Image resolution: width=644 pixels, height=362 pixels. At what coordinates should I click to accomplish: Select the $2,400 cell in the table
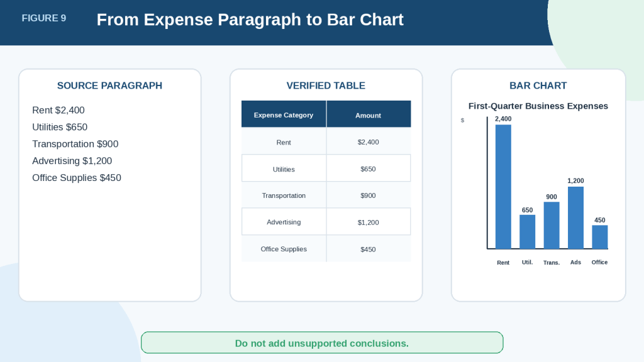pos(369,142)
